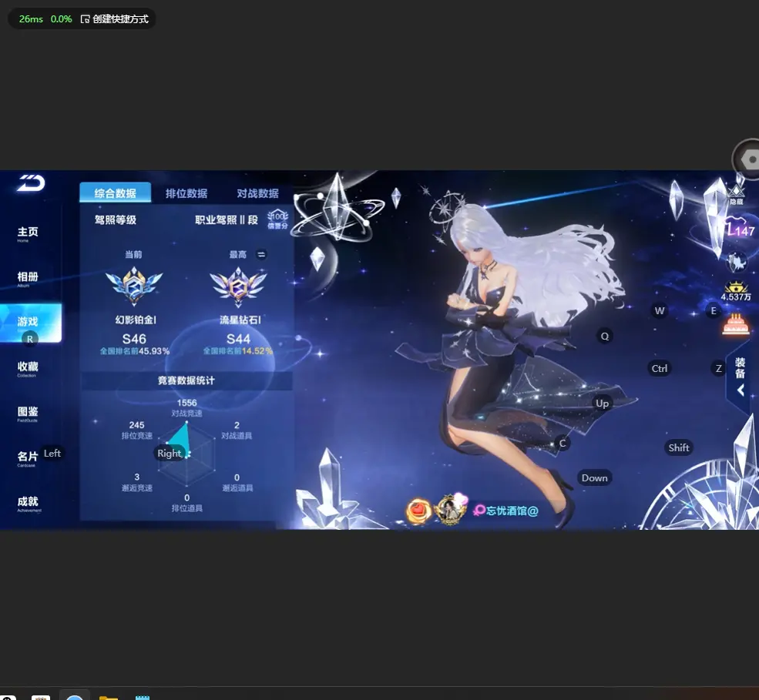Click the Q key mapping marker
The image size is (759, 700).
pyautogui.click(x=605, y=337)
